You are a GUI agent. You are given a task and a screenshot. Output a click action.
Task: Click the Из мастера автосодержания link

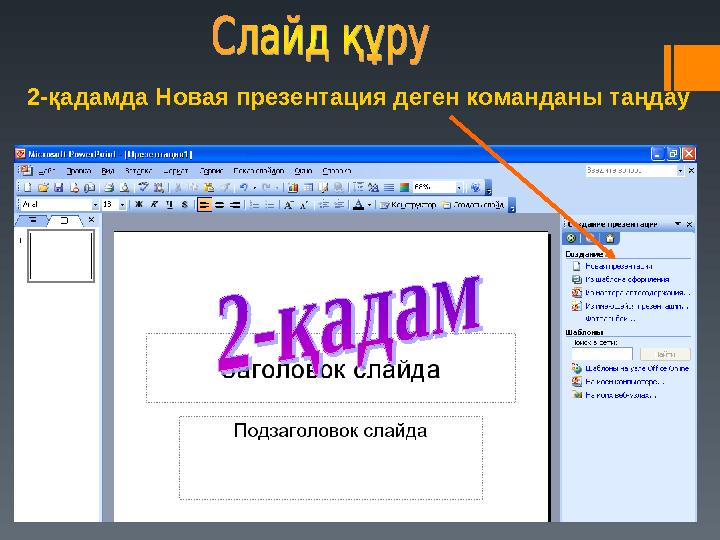637,292
